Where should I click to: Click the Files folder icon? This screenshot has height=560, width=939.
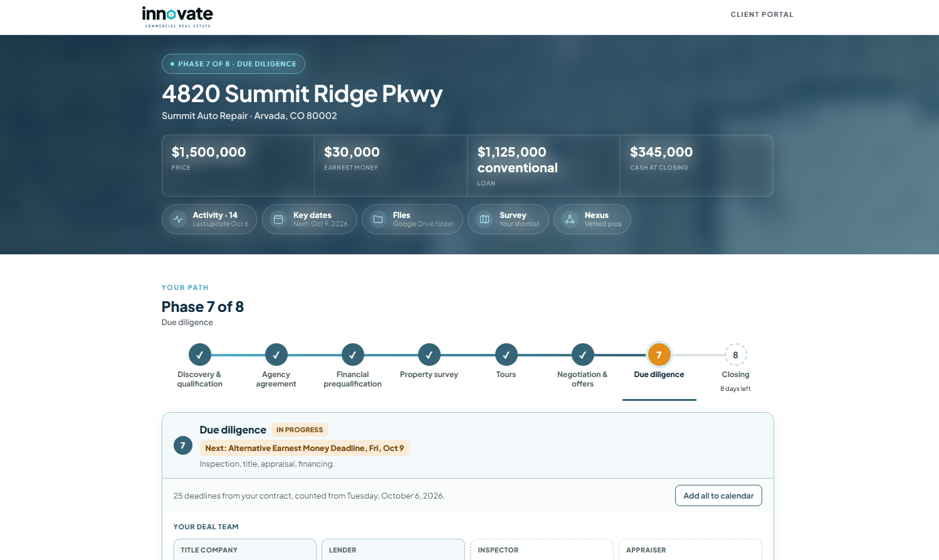click(378, 219)
